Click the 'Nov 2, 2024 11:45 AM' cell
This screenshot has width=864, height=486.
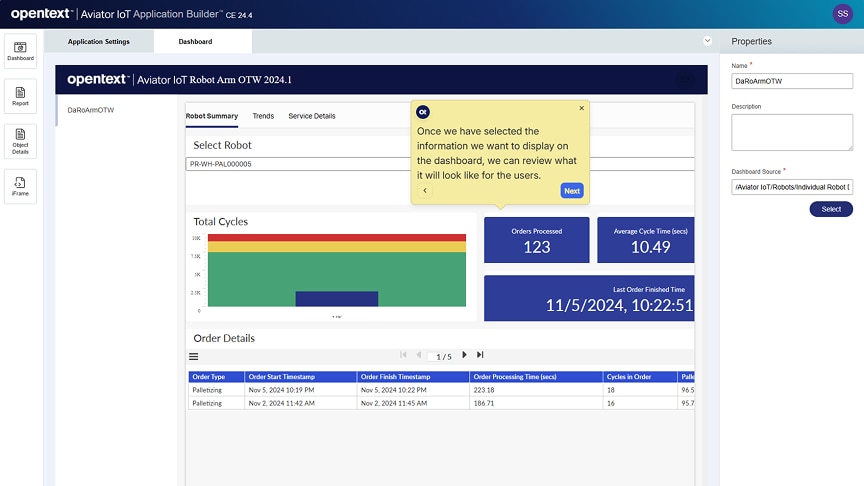pos(413,403)
